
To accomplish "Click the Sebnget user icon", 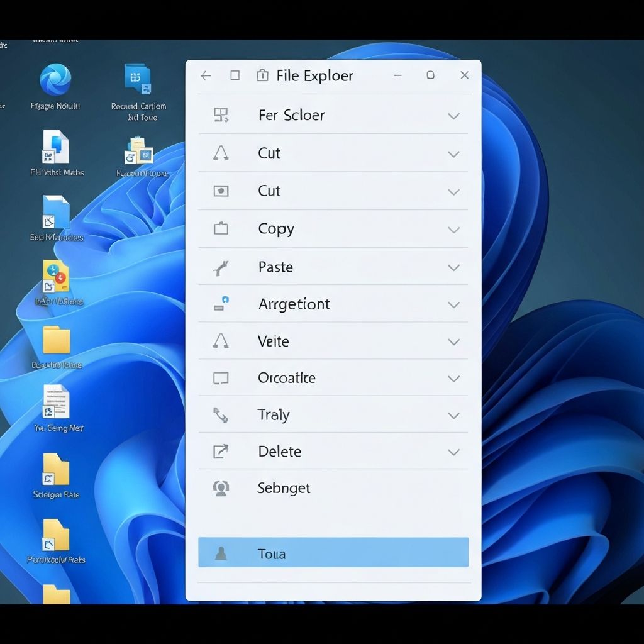I will point(221,489).
